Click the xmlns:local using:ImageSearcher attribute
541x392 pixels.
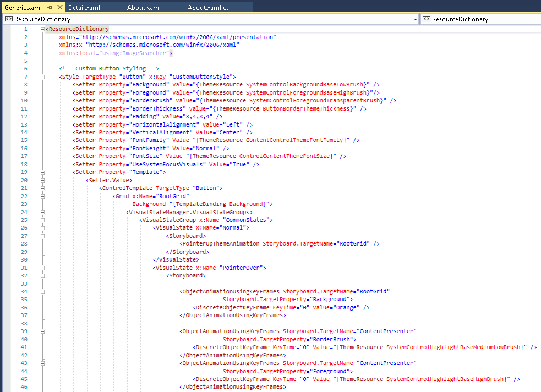pyautogui.click(x=114, y=53)
